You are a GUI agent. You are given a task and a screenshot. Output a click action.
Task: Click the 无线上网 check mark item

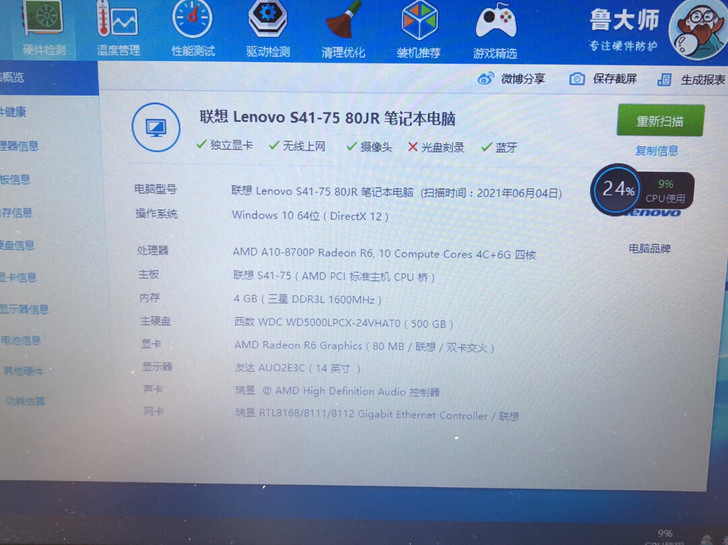pos(298,146)
